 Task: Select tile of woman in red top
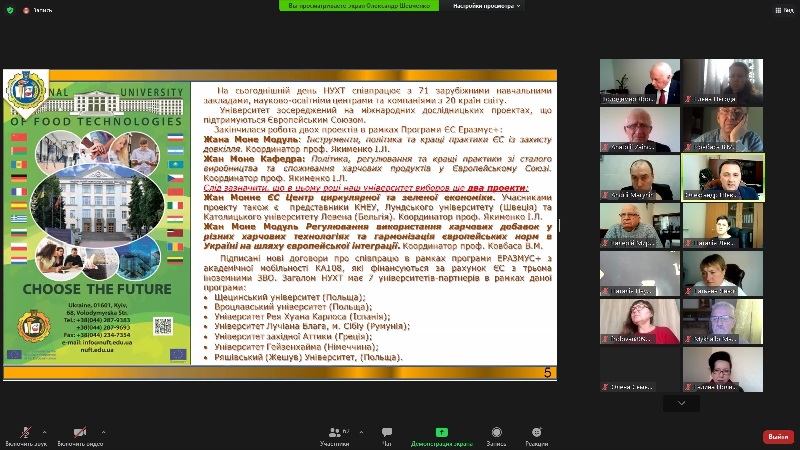pos(640,321)
